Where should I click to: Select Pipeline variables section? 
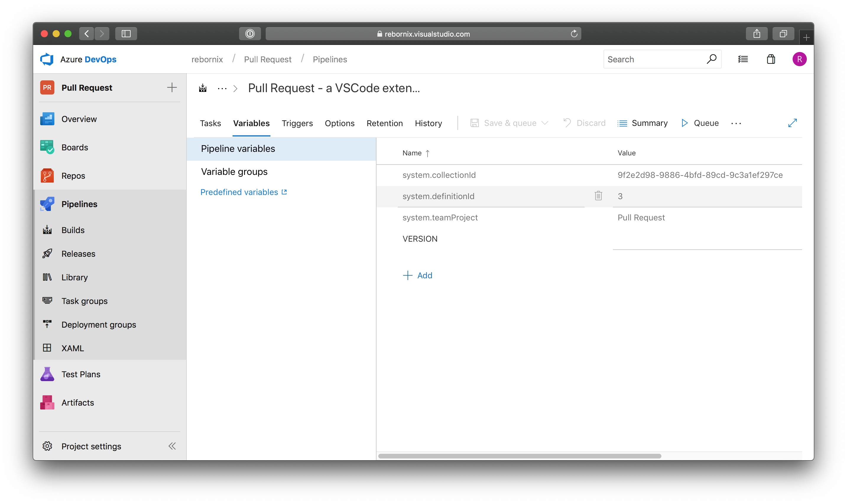(282, 149)
